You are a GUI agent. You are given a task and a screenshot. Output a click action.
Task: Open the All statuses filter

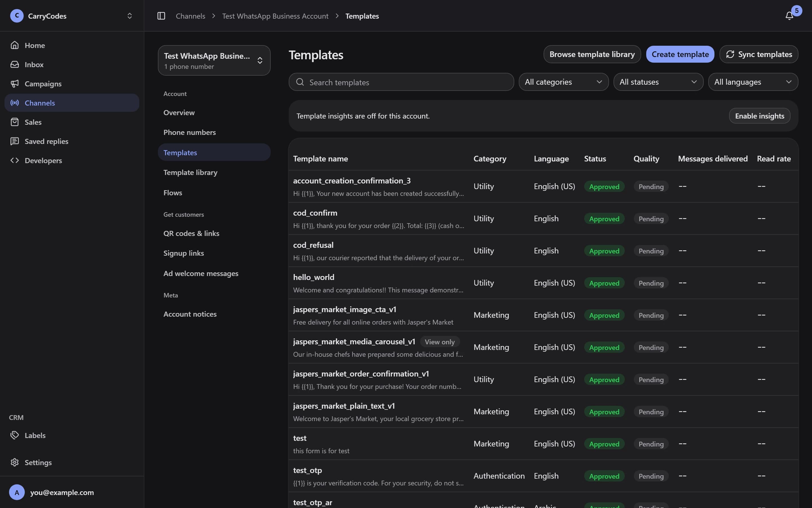tap(658, 82)
